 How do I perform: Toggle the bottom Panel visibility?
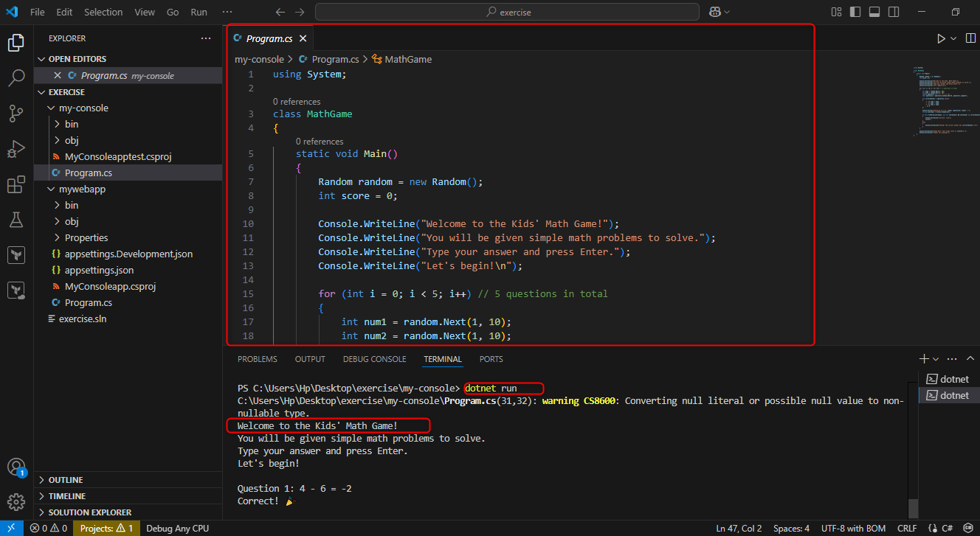click(874, 12)
